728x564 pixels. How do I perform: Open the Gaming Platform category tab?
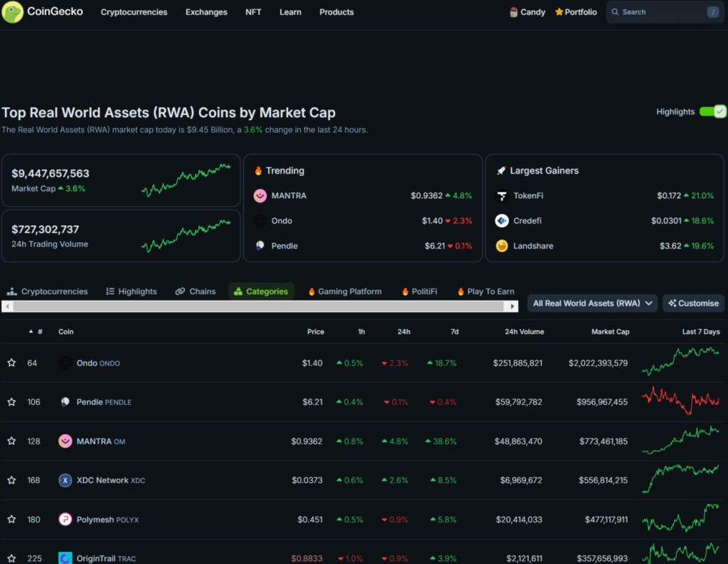tap(345, 291)
